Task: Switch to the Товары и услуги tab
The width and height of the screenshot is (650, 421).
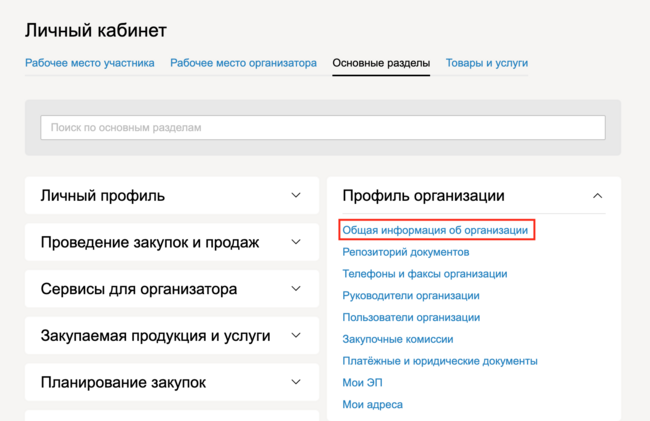Action: click(487, 63)
